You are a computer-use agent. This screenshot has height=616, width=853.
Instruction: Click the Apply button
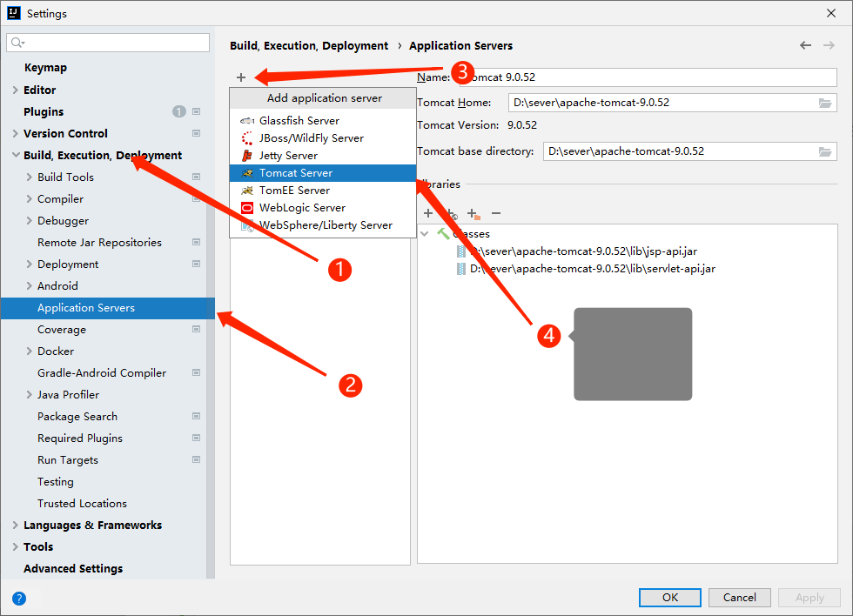click(x=809, y=598)
